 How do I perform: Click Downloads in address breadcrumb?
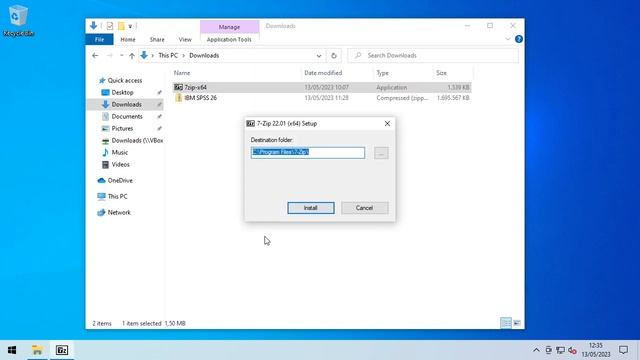204,56
